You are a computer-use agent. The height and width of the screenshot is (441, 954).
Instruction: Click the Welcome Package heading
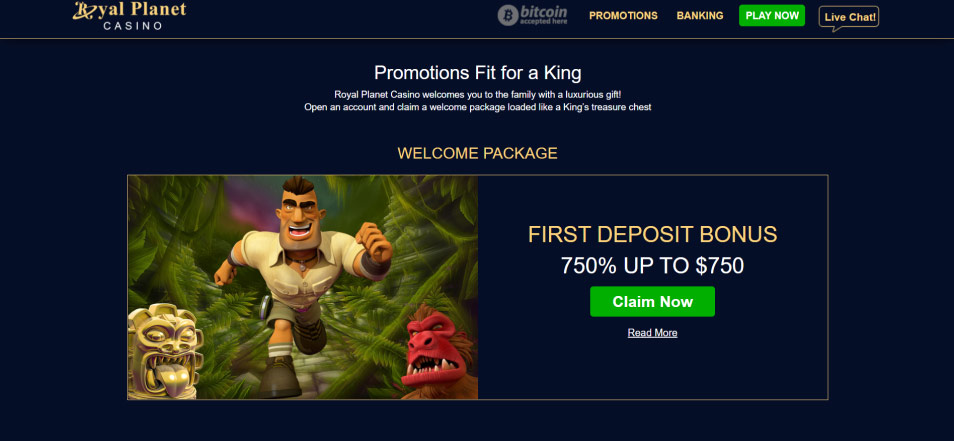click(478, 153)
